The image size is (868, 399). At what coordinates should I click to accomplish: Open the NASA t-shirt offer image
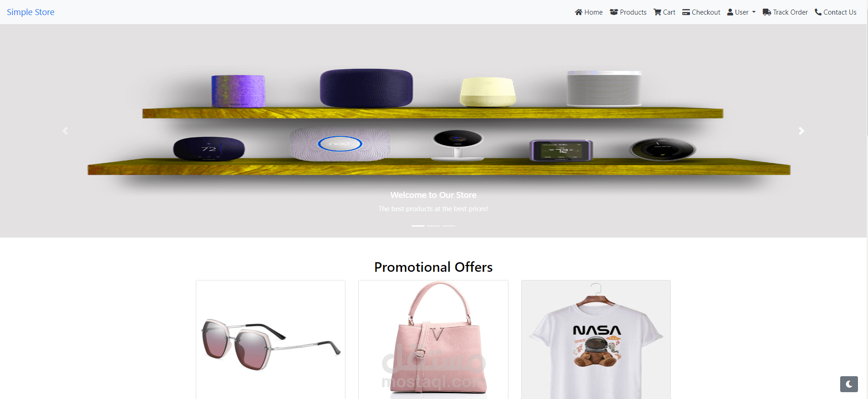[x=596, y=340]
